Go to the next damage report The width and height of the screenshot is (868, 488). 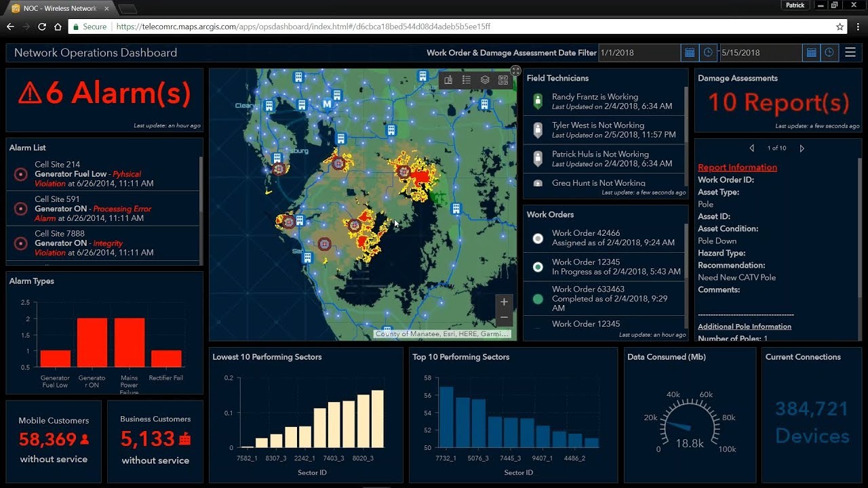[x=802, y=148]
